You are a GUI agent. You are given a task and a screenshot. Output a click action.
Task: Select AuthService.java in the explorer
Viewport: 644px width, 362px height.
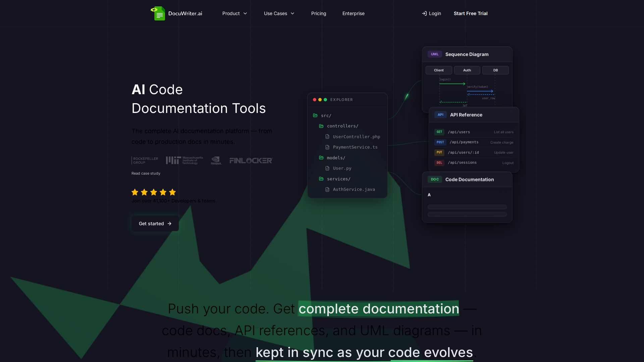point(354,189)
